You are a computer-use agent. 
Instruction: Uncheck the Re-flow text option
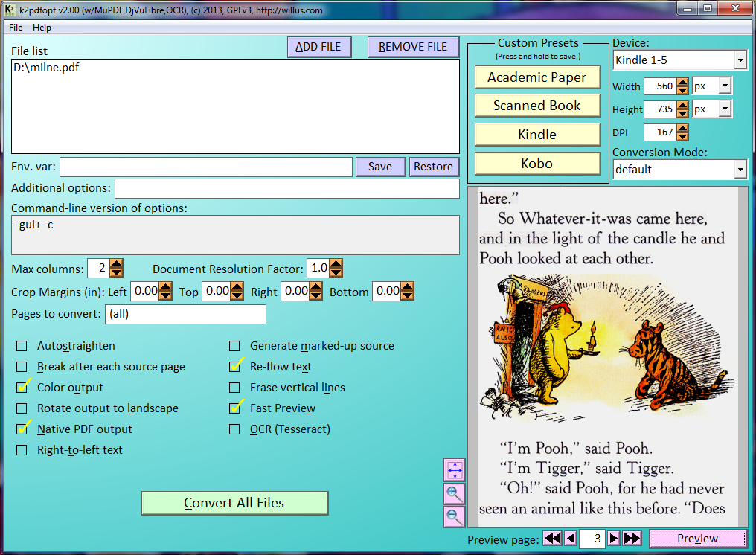click(234, 367)
